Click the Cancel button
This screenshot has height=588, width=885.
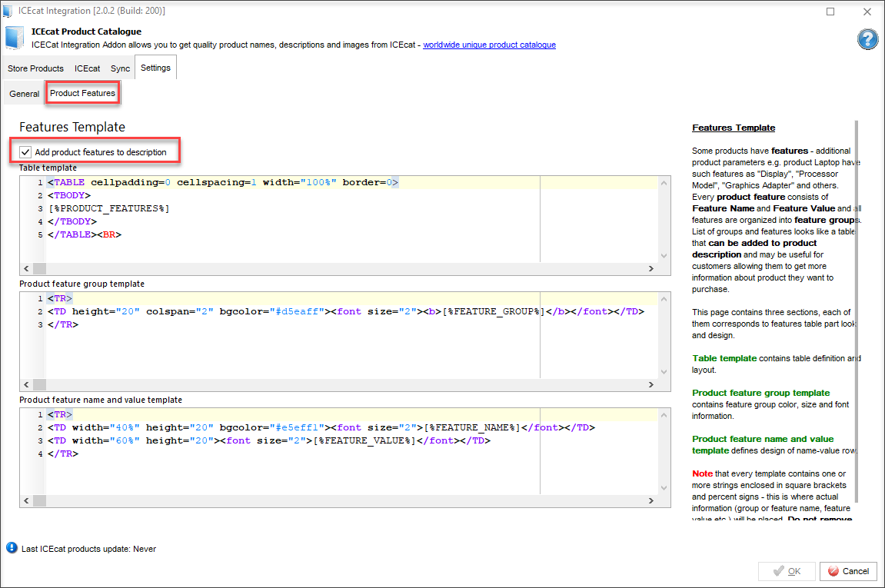848,571
